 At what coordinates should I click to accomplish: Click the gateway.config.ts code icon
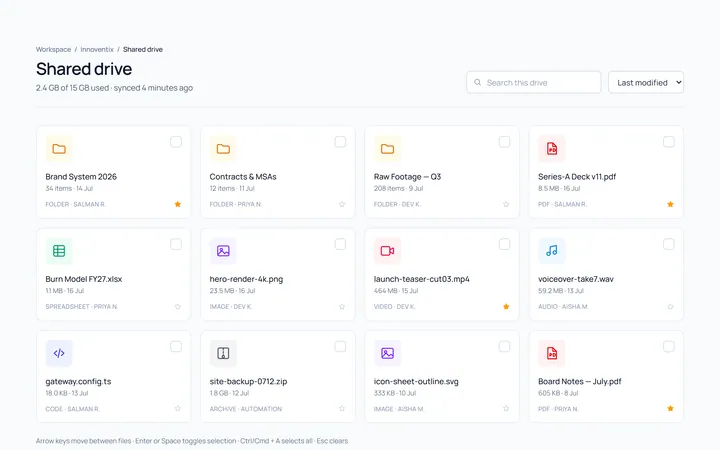59,353
